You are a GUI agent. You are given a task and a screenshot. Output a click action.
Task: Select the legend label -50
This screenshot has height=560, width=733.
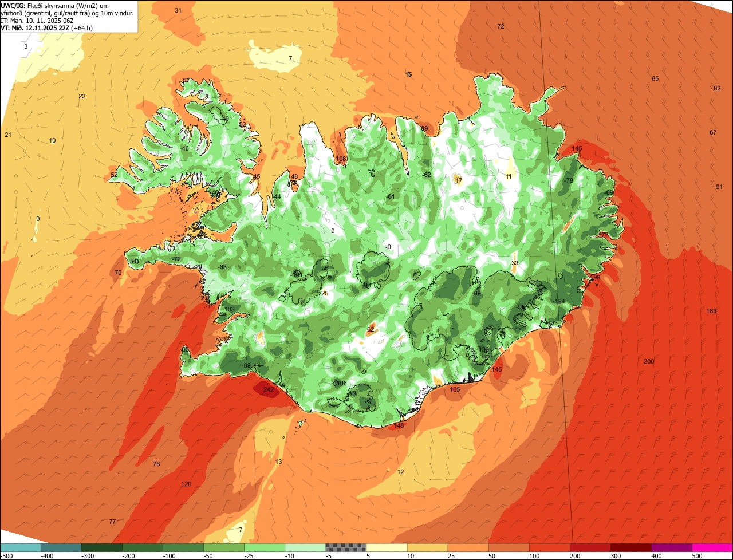click(208, 556)
